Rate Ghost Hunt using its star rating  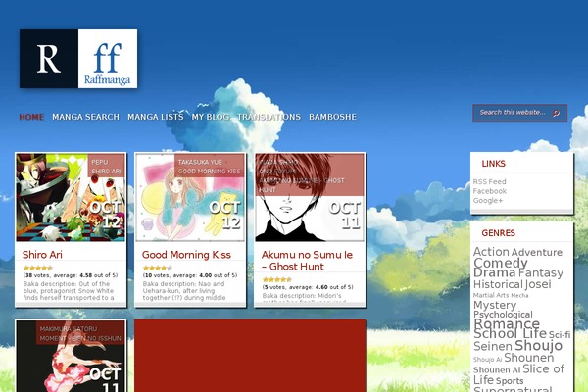[277, 279]
